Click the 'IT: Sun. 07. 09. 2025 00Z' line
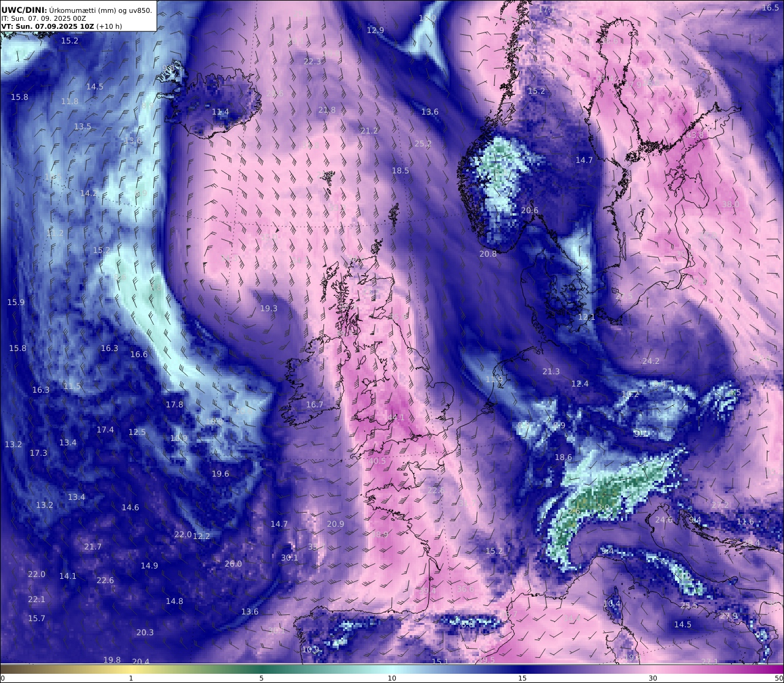784x683 pixels. click(x=43, y=18)
